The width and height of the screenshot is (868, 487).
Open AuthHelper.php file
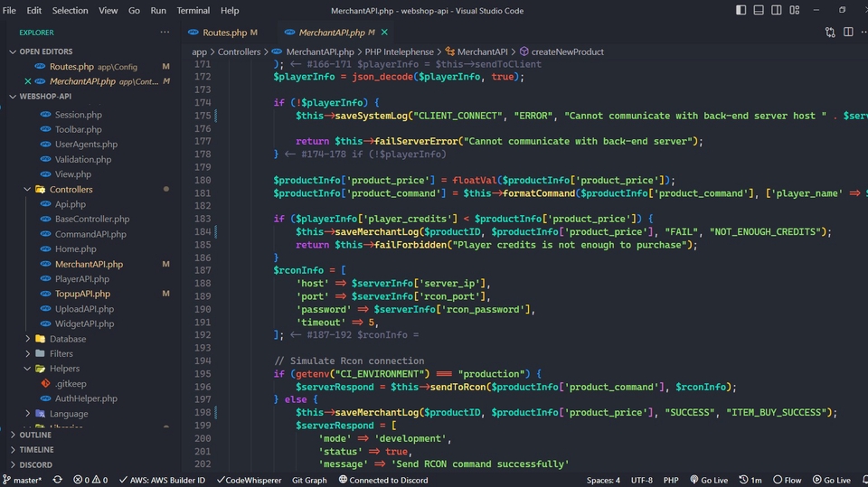tap(86, 398)
